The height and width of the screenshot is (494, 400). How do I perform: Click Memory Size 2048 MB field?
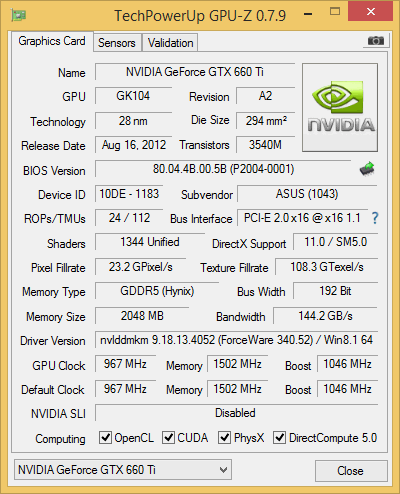point(142,316)
